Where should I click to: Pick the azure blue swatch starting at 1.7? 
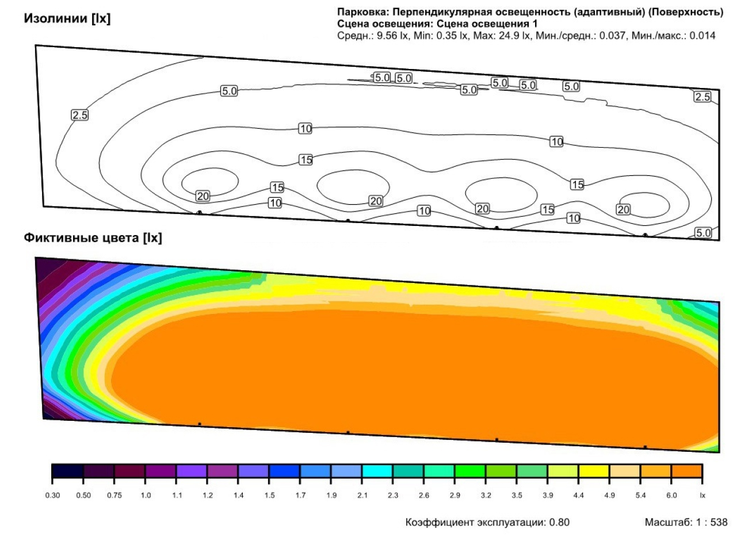(316, 471)
